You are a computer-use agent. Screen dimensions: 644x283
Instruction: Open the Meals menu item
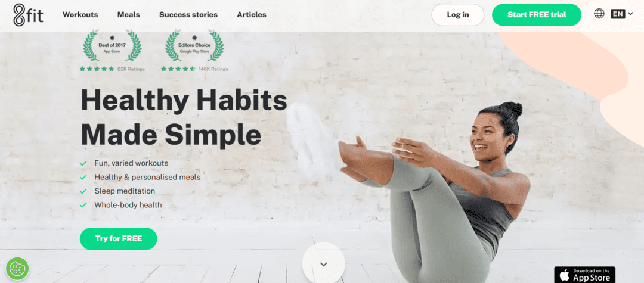129,15
